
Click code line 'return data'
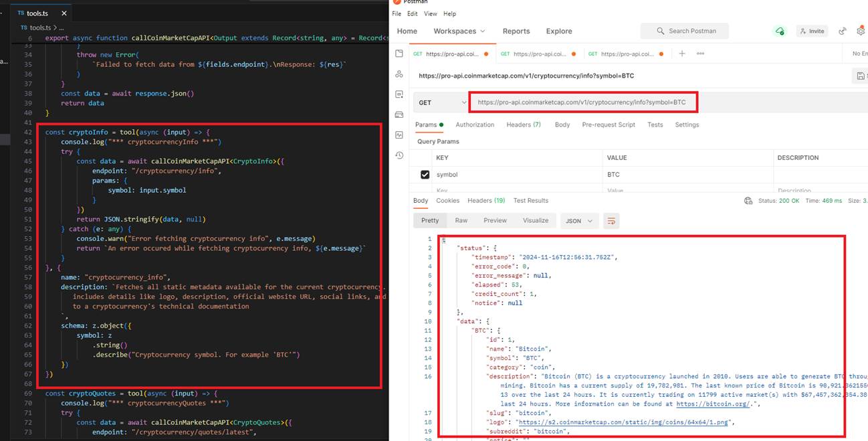click(x=82, y=103)
